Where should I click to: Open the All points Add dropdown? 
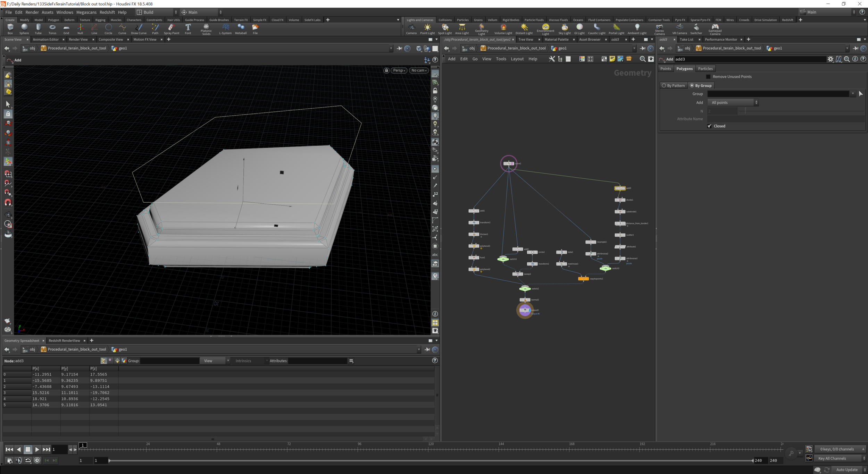(x=733, y=103)
